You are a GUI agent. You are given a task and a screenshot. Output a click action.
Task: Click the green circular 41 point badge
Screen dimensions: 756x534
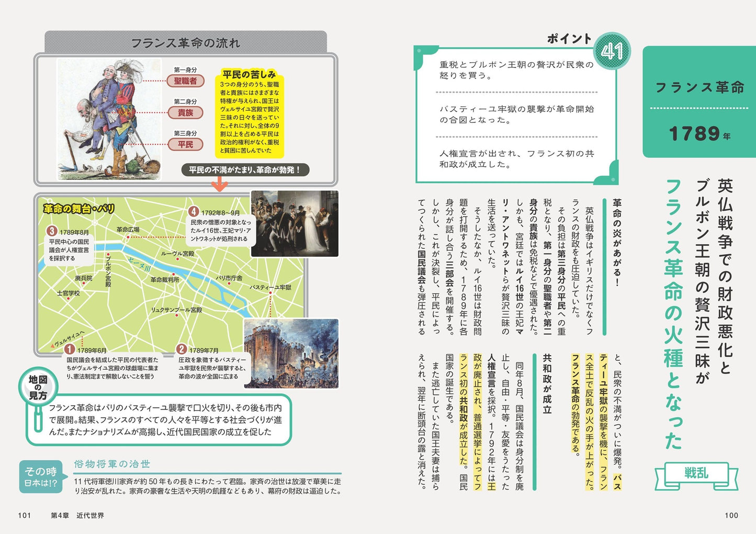click(612, 51)
